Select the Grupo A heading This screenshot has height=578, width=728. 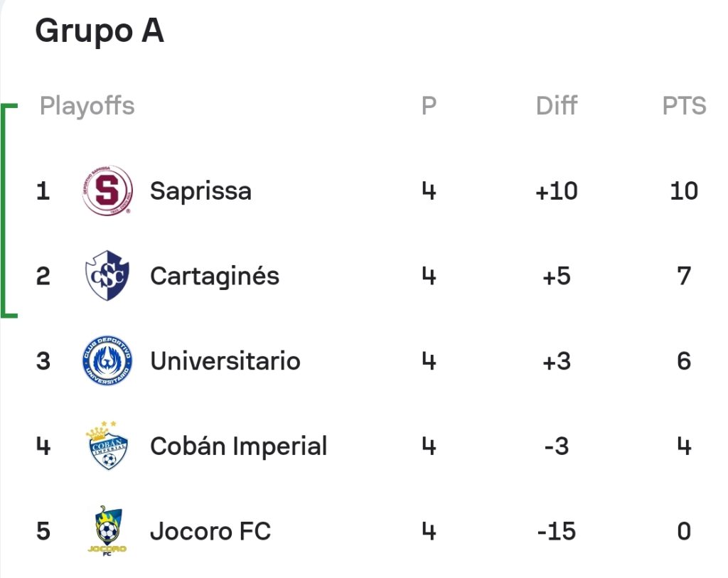click(x=100, y=31)
